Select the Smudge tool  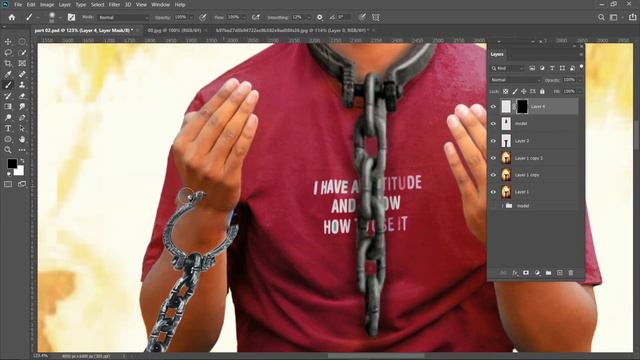22,107
